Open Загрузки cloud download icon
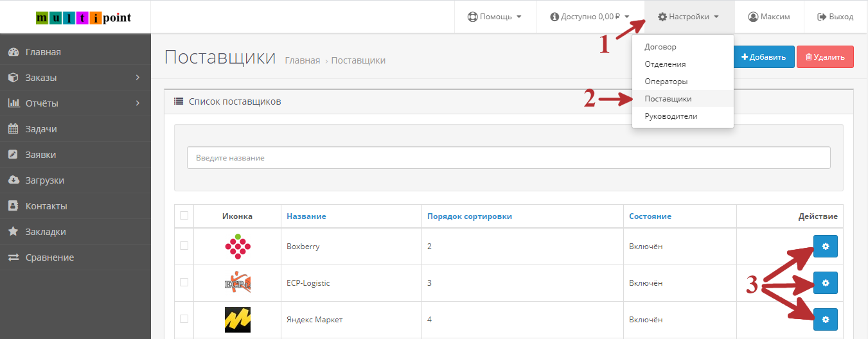 coord(13,180)
